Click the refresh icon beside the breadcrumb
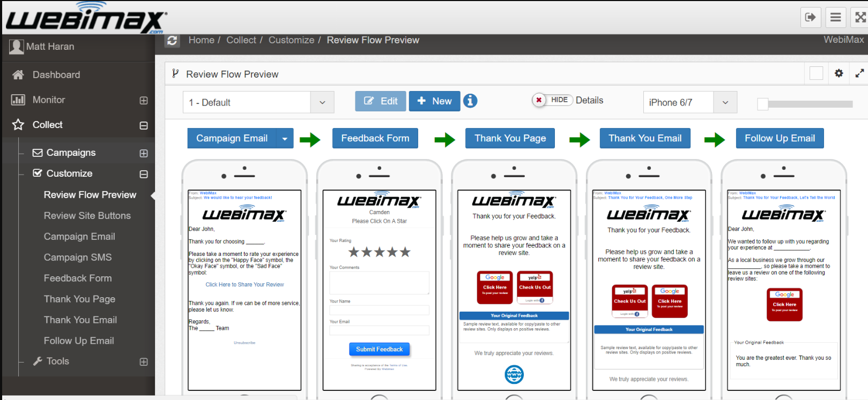 point(172,41)
